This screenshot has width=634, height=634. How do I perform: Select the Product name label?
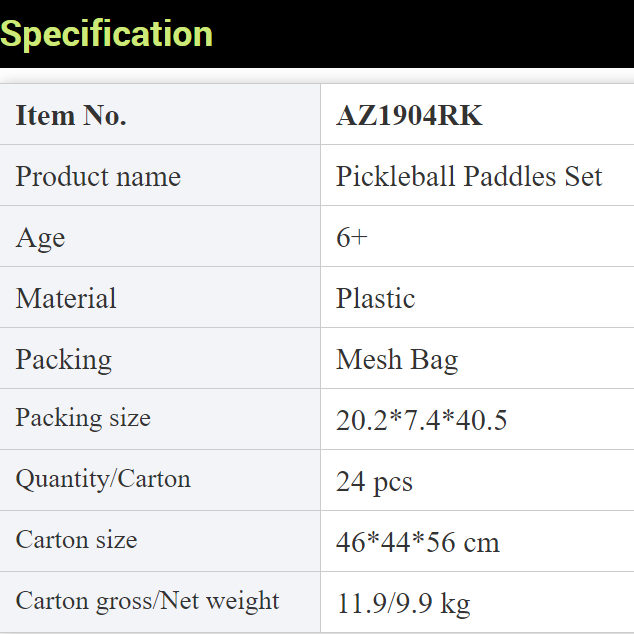[x=98, y=177]
